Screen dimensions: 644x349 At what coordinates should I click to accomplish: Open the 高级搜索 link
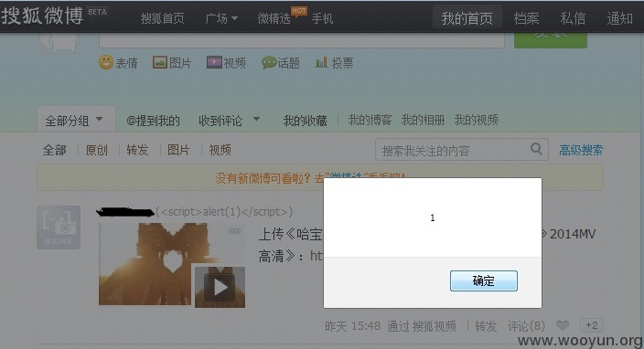coord(581,150)
